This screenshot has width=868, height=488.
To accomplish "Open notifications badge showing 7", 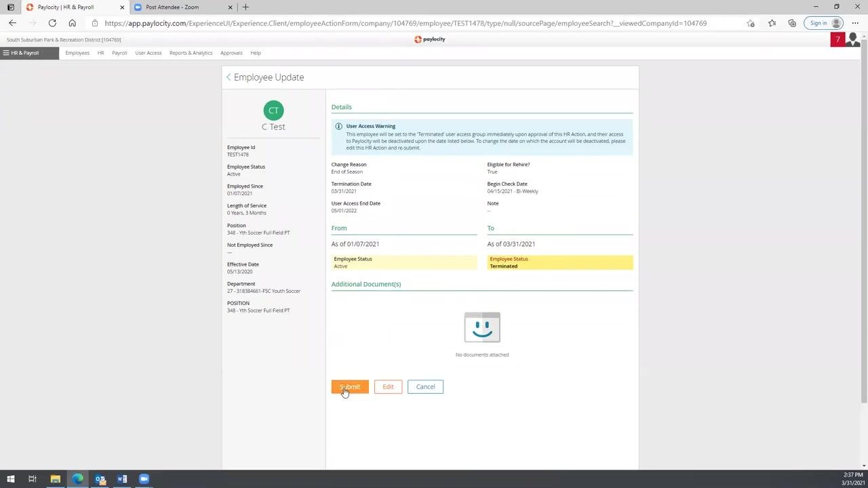I will click(x=837, y=39).
